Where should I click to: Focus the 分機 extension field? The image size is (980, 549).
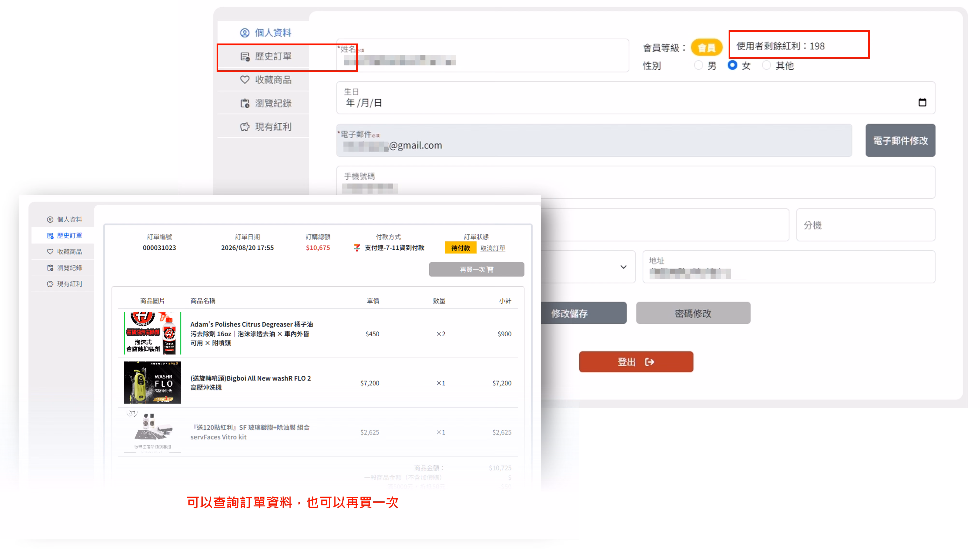pyautogui.click(x=866, y=225)
